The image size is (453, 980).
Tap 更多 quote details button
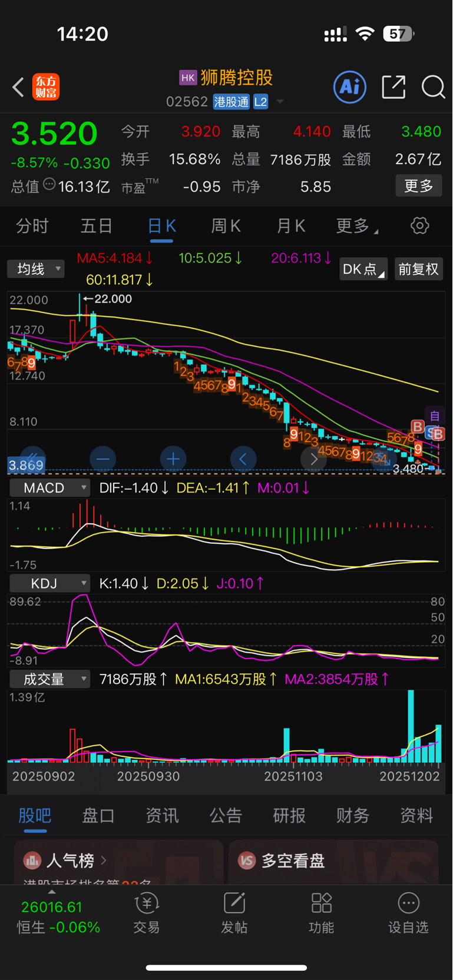coord(419,186)
